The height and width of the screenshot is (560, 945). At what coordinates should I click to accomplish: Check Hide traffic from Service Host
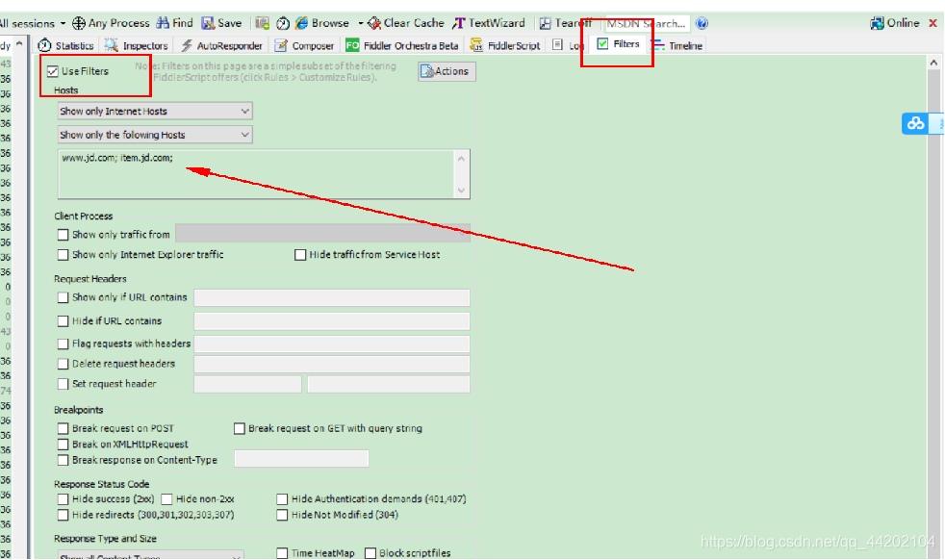(300, 255)
